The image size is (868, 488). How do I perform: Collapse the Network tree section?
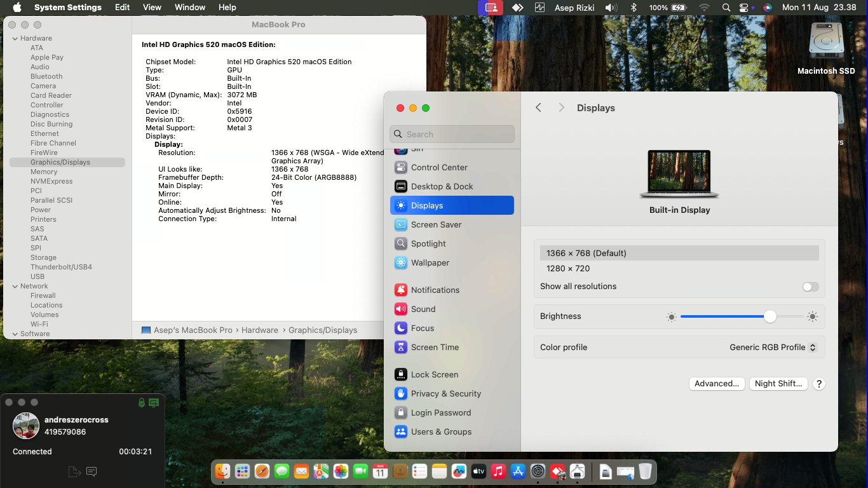click(x=15, y=286)
